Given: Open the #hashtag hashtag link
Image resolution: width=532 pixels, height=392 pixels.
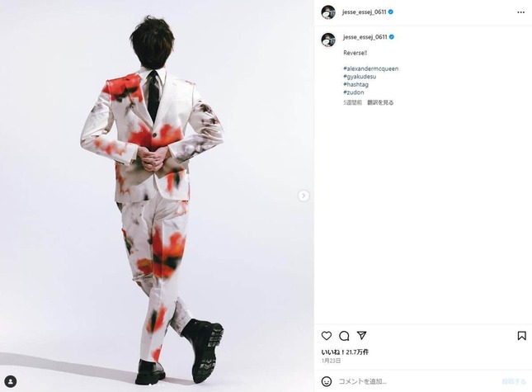Looking at the screenshot, I should [x=355, y=84].
